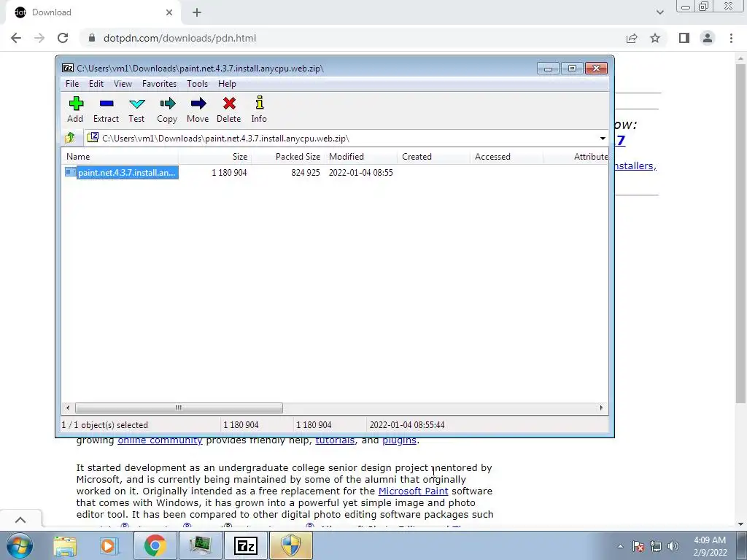Click the file size value 1 180 904

coord(229,172)
